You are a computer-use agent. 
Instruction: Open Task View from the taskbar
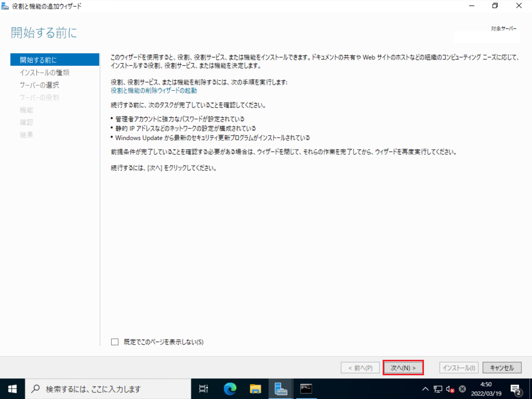coord(204,389)
